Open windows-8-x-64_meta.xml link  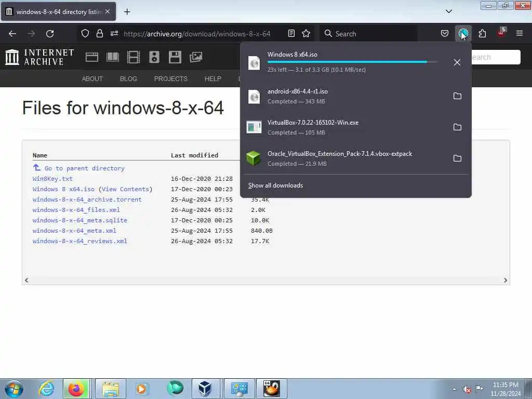[x=74, y=231]
